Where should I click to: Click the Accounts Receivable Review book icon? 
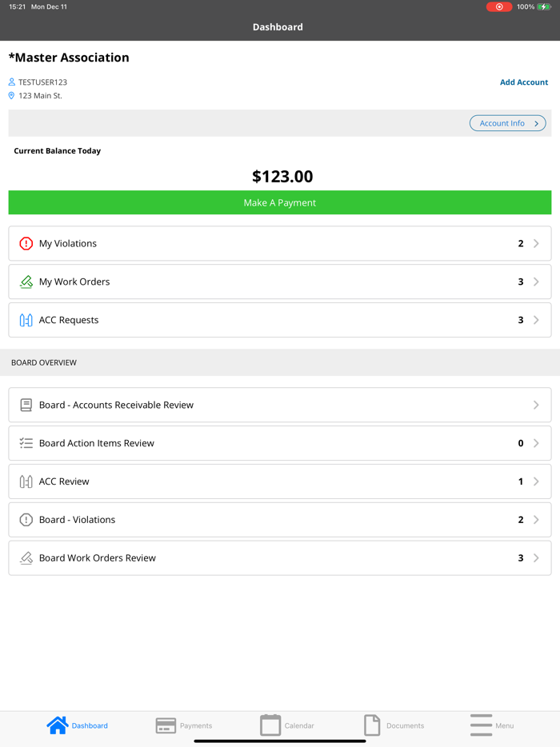coord(26,405)
